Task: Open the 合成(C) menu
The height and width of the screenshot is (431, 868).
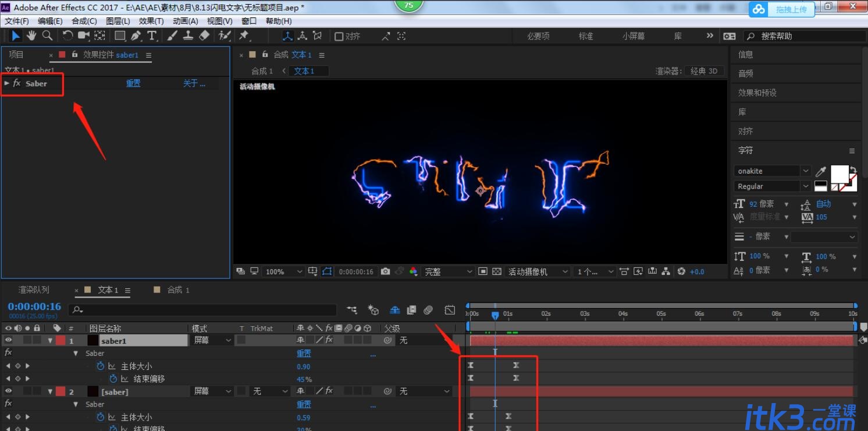Action: pyautogui.click(x=84, y=21)
